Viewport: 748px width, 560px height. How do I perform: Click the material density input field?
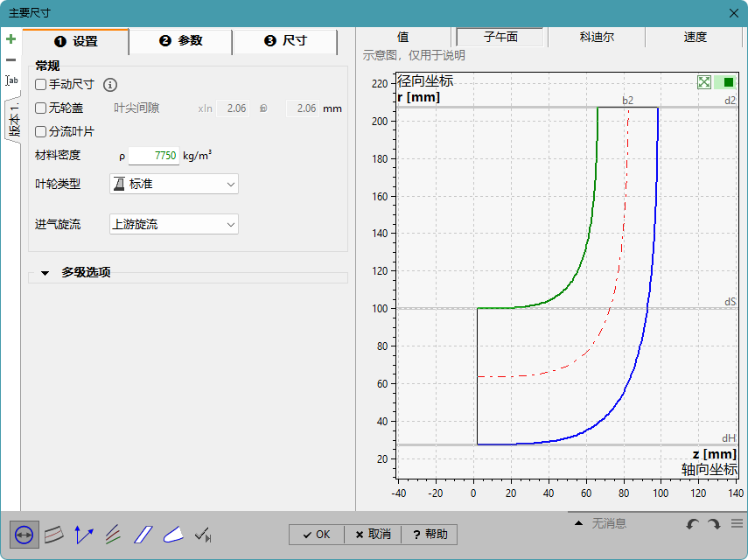coord(151,155)
